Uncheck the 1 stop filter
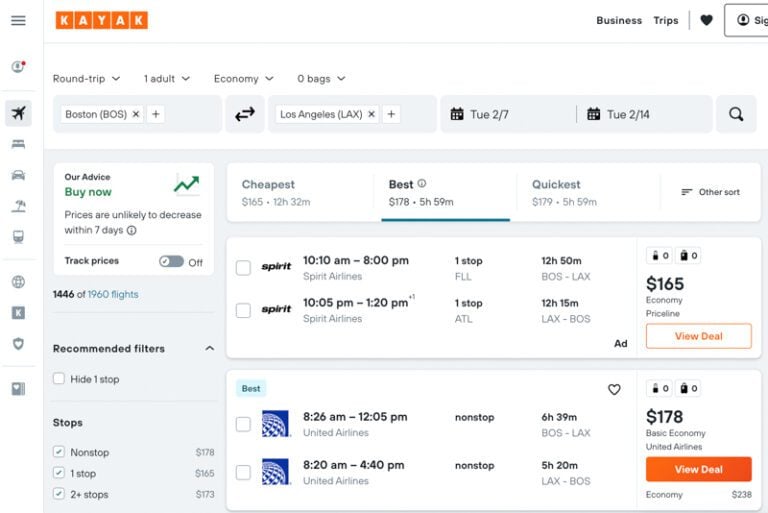Screen dimensions: 768x513 click(59, 473)
